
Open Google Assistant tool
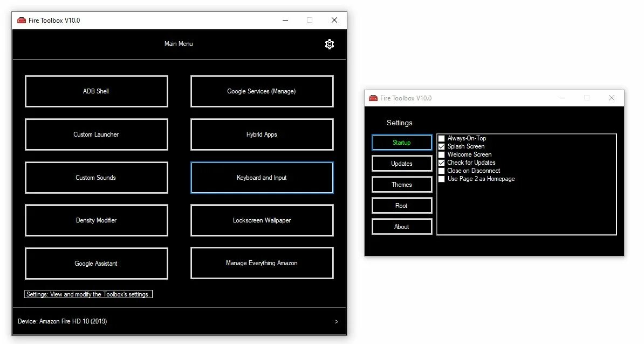97,264
